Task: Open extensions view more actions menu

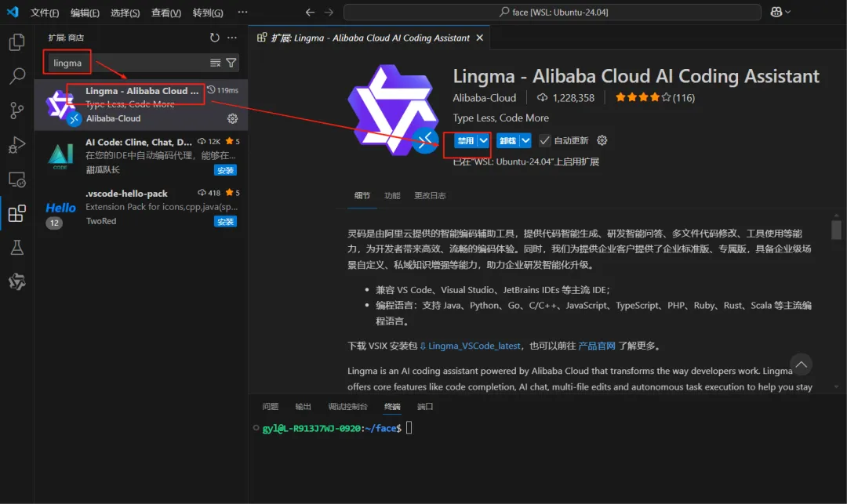Action: [x=231, y=38]
